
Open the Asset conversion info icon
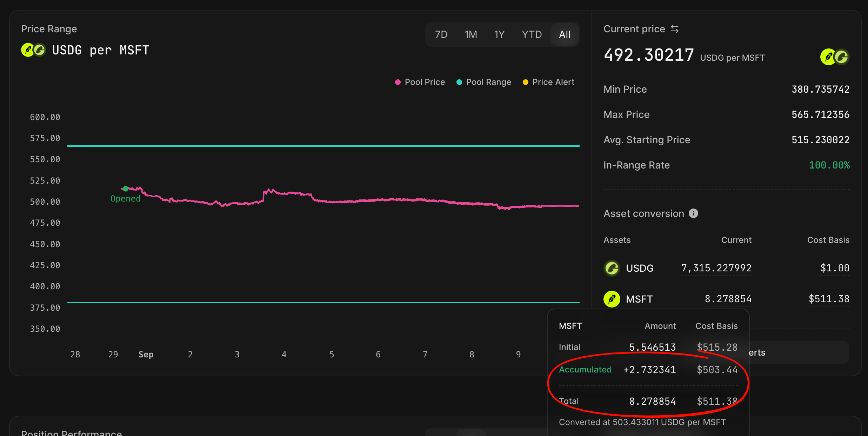coord(693,213)
